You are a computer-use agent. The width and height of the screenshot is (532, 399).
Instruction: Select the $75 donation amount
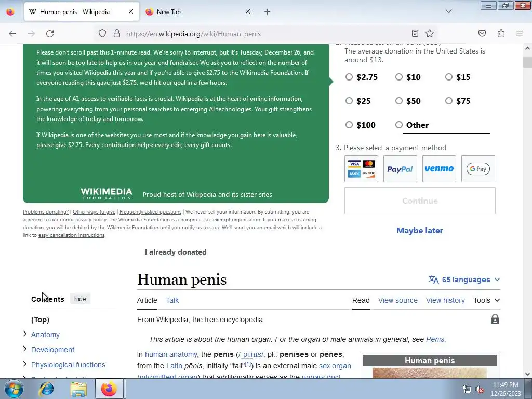click(x=449, y=101)
